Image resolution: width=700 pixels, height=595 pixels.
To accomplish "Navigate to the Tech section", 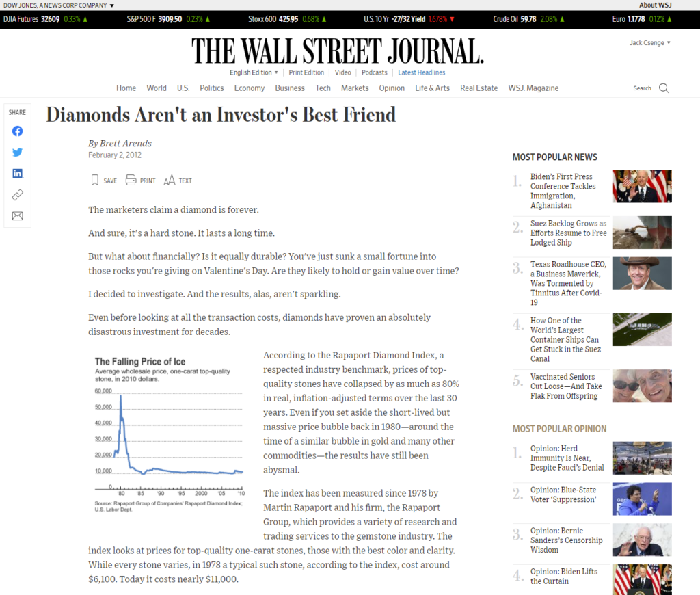I will [x=323, y=88].
